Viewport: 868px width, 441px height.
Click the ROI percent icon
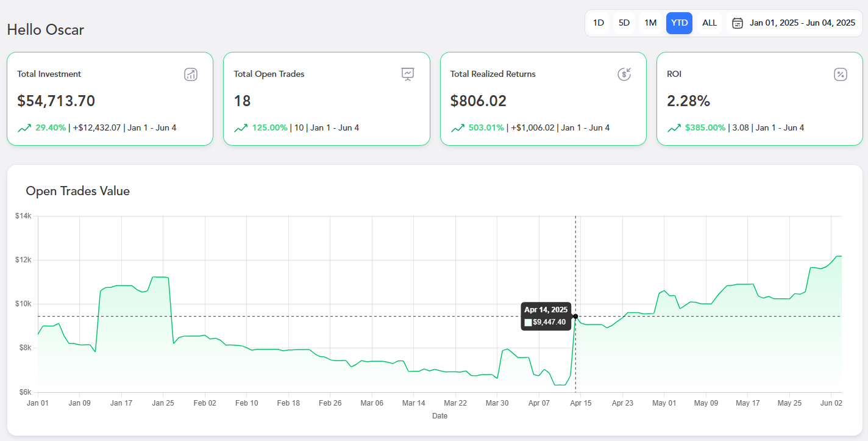tap(841, 74)
